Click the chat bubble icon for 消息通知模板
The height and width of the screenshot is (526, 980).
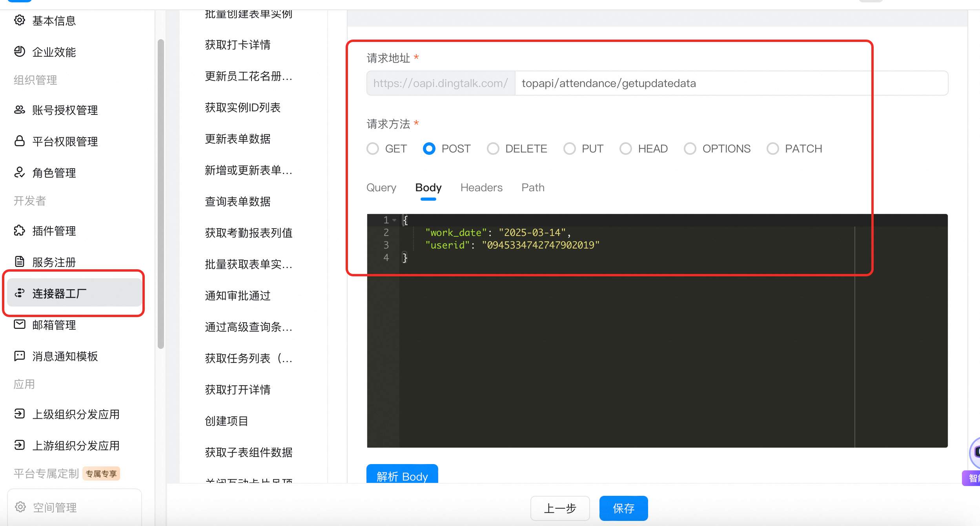point(20,356)
